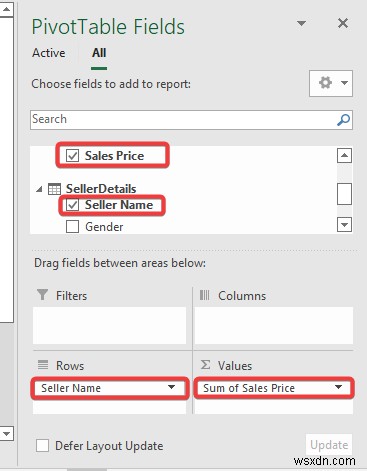The height and width of the screenshot is (471, 367).
Task: Click the Columns area icon
Action: coord(204,295)
